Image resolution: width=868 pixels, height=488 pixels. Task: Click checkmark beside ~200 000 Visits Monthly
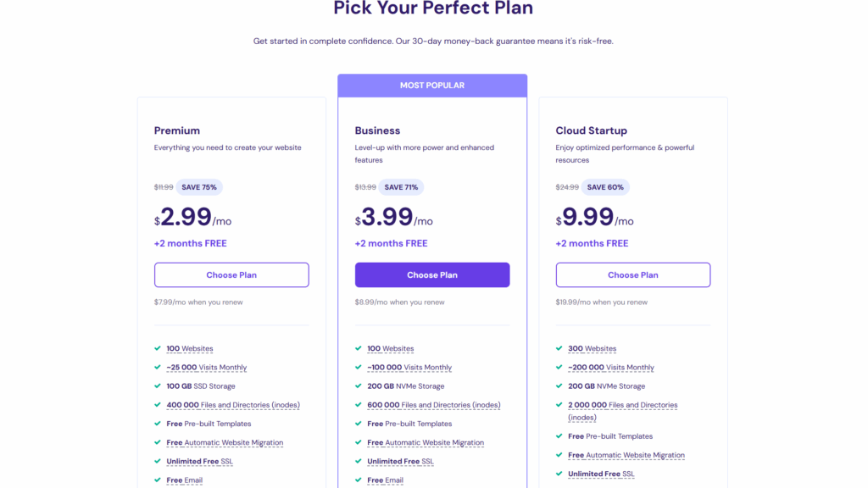559,368
